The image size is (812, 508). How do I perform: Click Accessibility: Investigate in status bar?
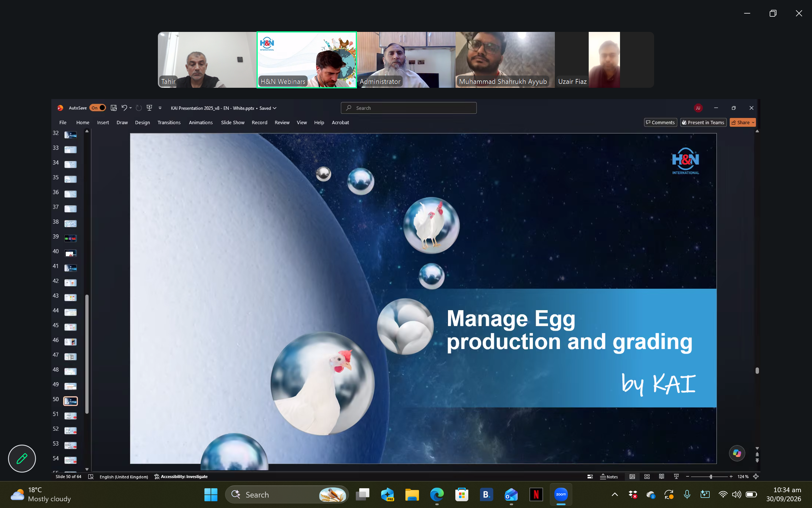181,476
